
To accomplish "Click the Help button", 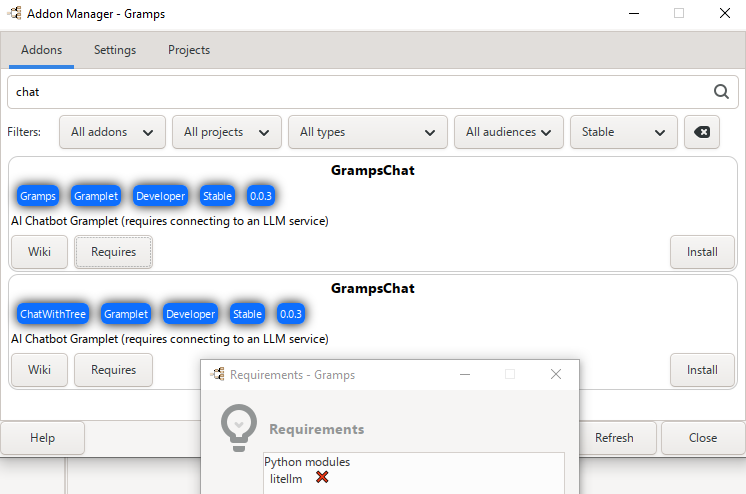I will [x=42, y=438].
